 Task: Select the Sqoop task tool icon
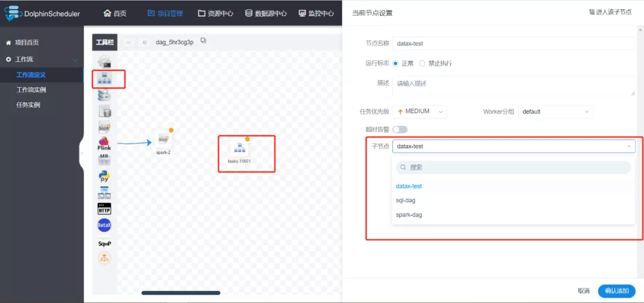coord(104,242)
